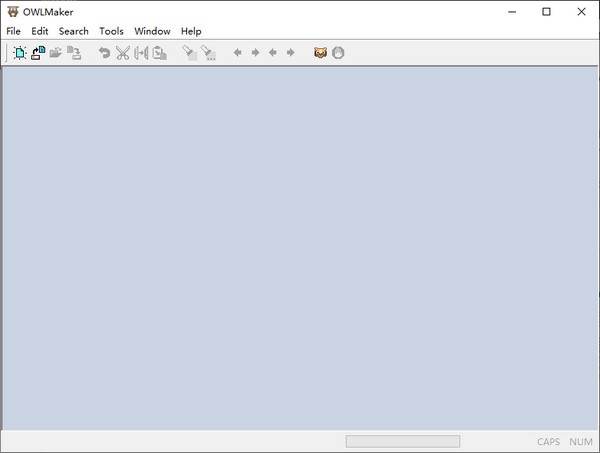
Task: Click the first left arrow navigation icon
Action: (x=238, y=53)
